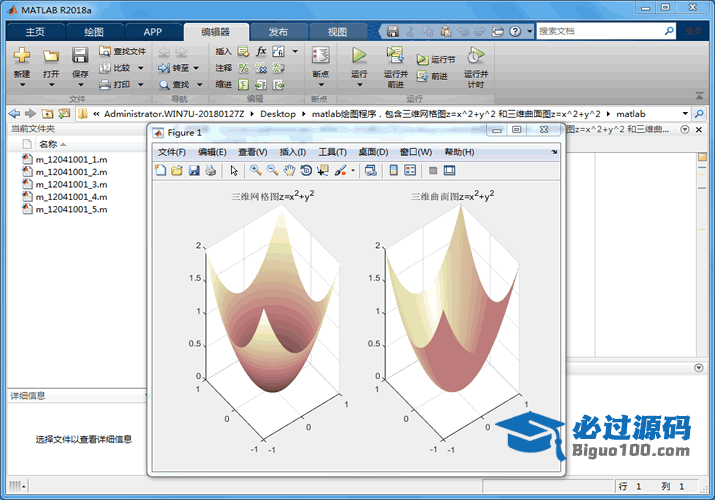Toggle the zoom in tool in Figure 1
Screen dimensions: 715x500
pyautogui.click(x=256, y=170)
